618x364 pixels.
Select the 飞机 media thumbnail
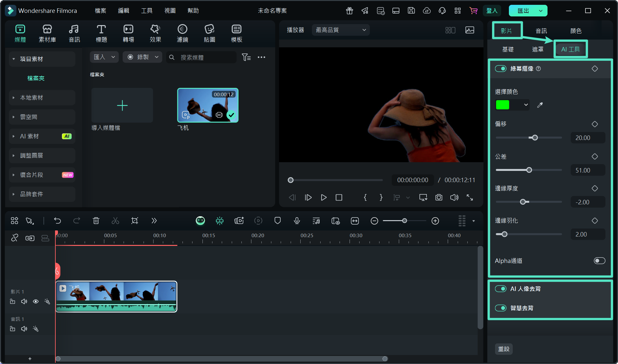[208, 105]
